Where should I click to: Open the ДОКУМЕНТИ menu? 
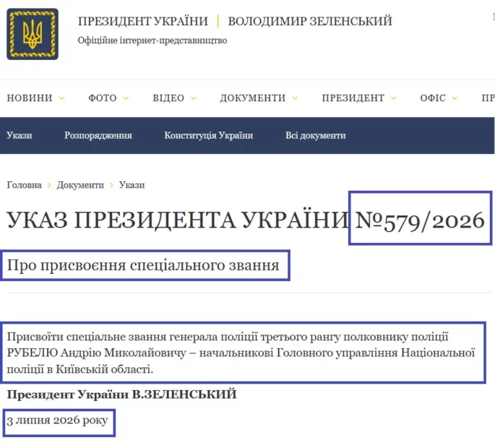click(253, 98)
